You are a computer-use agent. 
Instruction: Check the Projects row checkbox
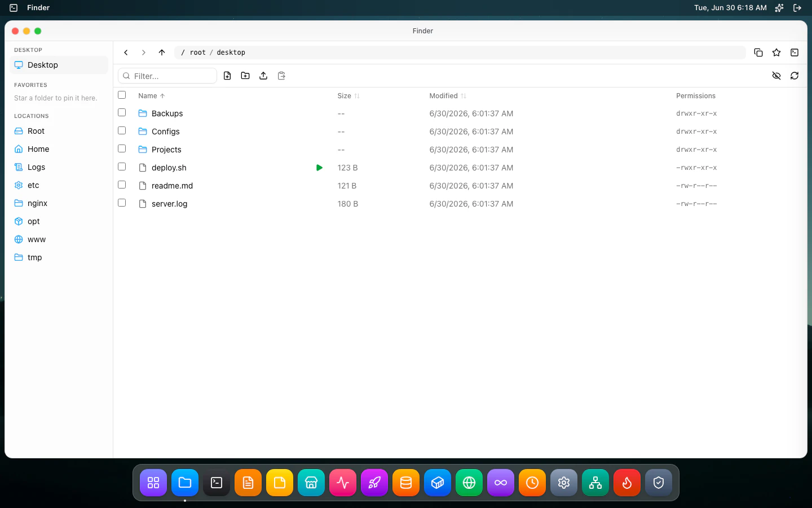click(122, 148)
